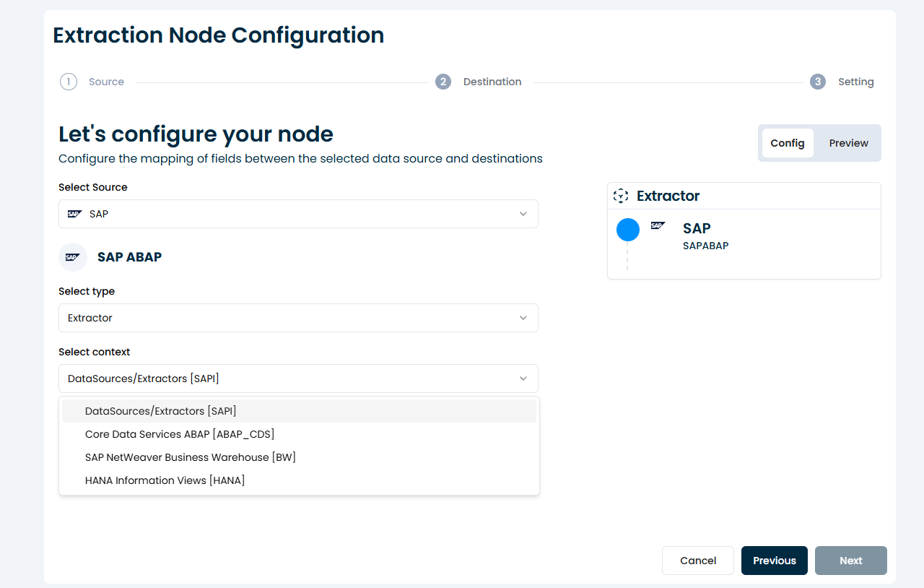Expand the Select type dropdown
This screenshot has width=924, height=588.
pos(298,318)
